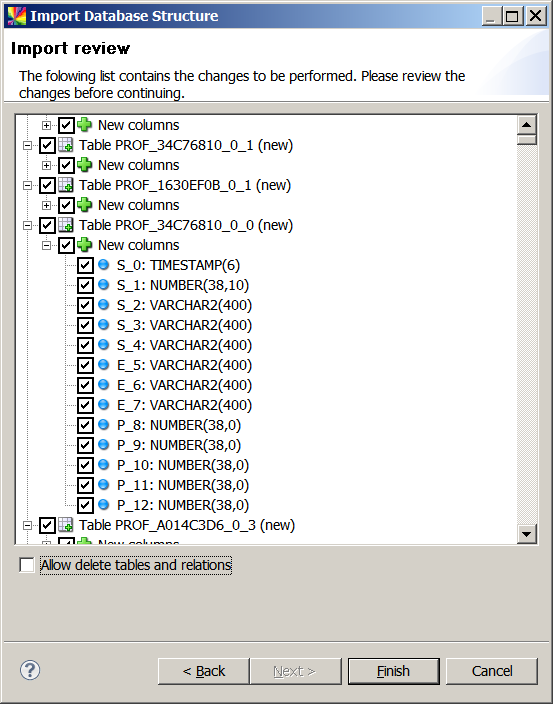
Task: Cancel the import dialog
Action: coord(492,671)
